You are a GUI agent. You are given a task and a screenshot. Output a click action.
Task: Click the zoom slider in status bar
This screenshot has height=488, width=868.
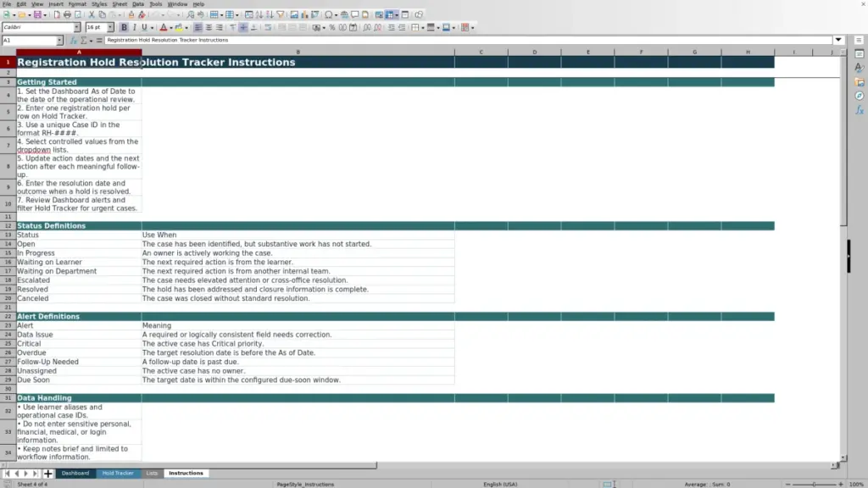click(x=815, y=484)
